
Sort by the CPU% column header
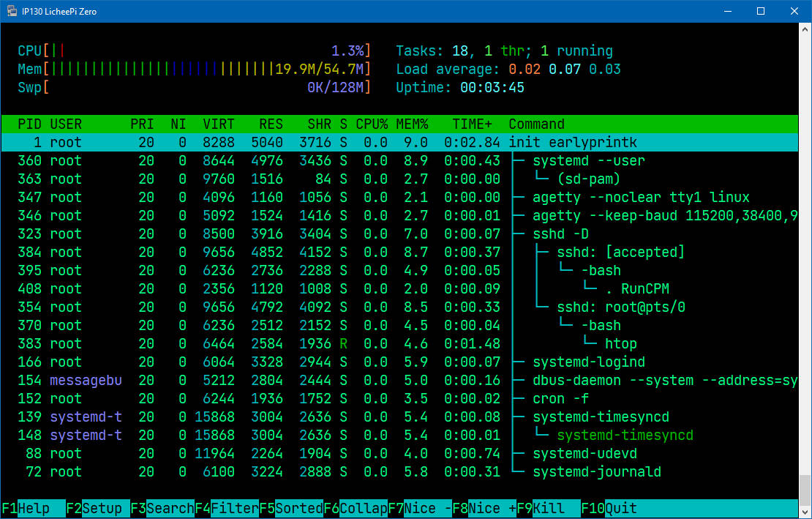pyautogui.click(x=372, y=124)
